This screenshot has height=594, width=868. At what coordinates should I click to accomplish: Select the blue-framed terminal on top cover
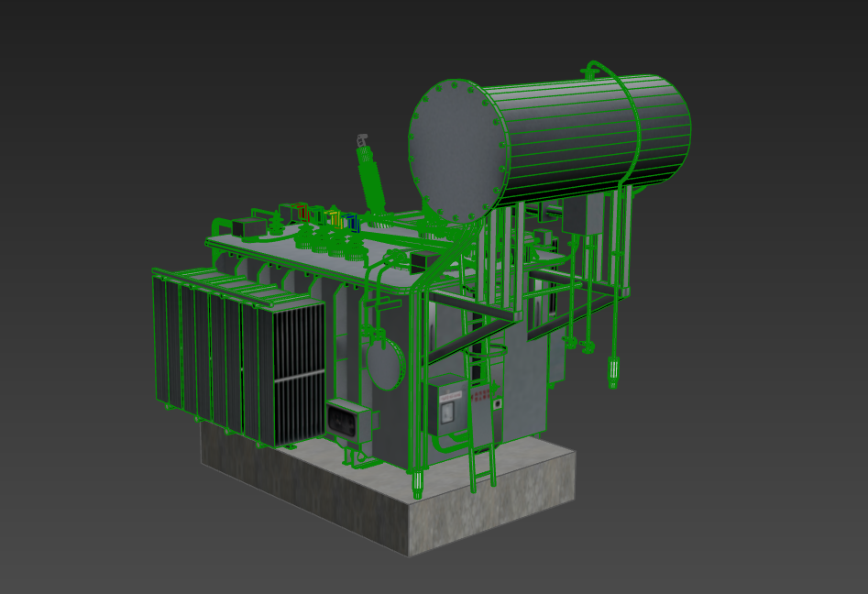coord(350,221)
